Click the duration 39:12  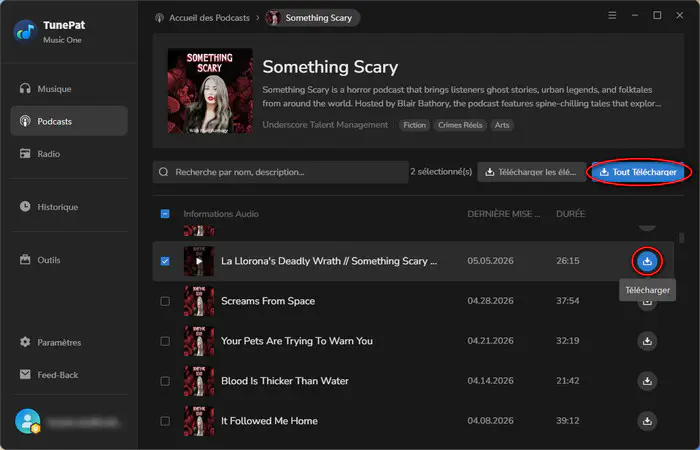pyautogui.click(x=567, y=421)
